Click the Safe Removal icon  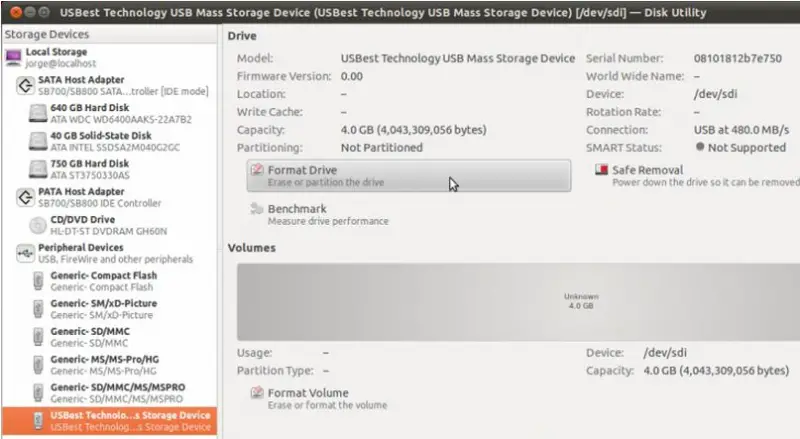click(x=602, y=169)
